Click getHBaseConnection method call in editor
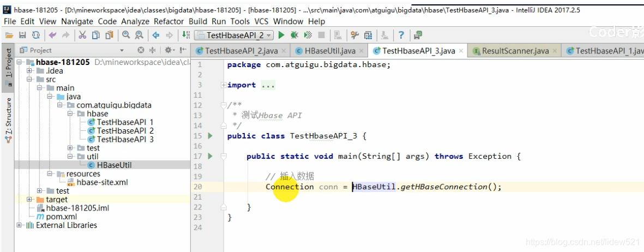The image size is (644, 252). [443, 187]
